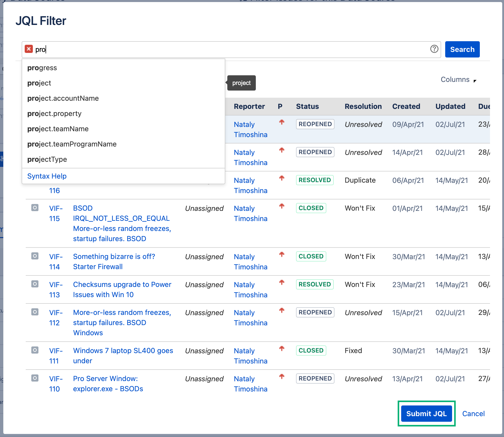The width and height of the screenshot is (504, 437).
Task: Click the issue type icon beside VIF-115
Action: point(35,208)
